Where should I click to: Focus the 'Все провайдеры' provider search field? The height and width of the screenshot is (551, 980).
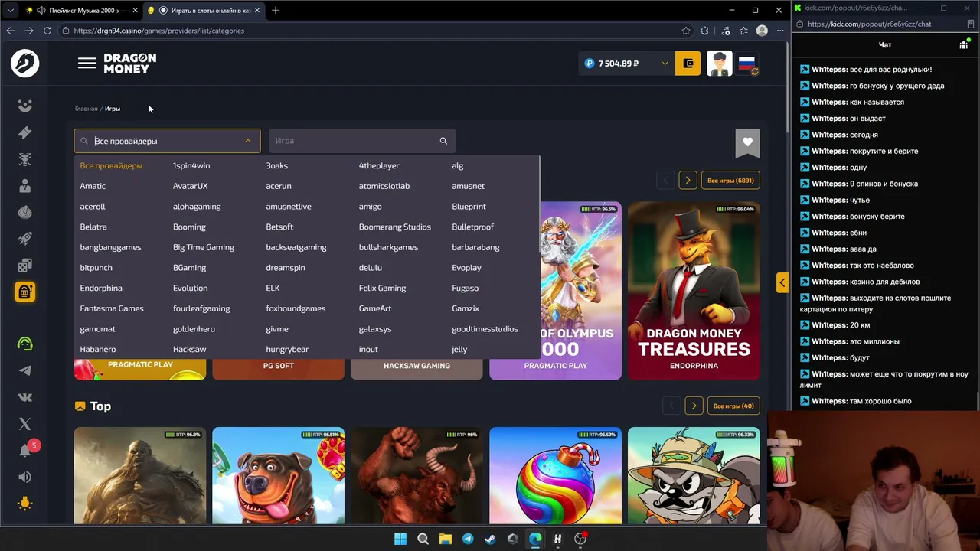[167, 141]
